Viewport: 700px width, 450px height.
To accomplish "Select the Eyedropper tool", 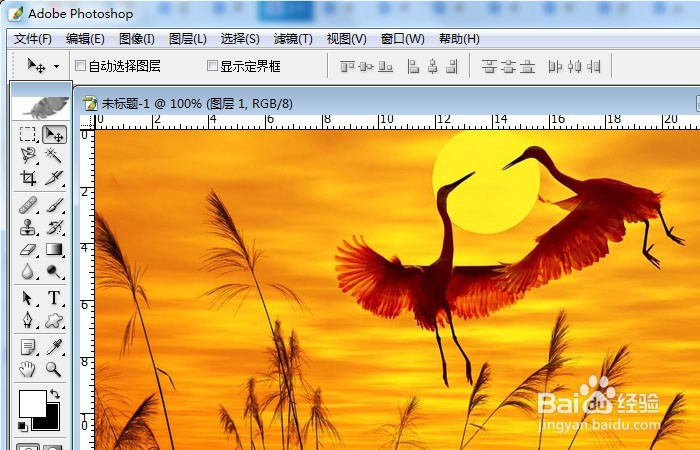I will (54, 347).
